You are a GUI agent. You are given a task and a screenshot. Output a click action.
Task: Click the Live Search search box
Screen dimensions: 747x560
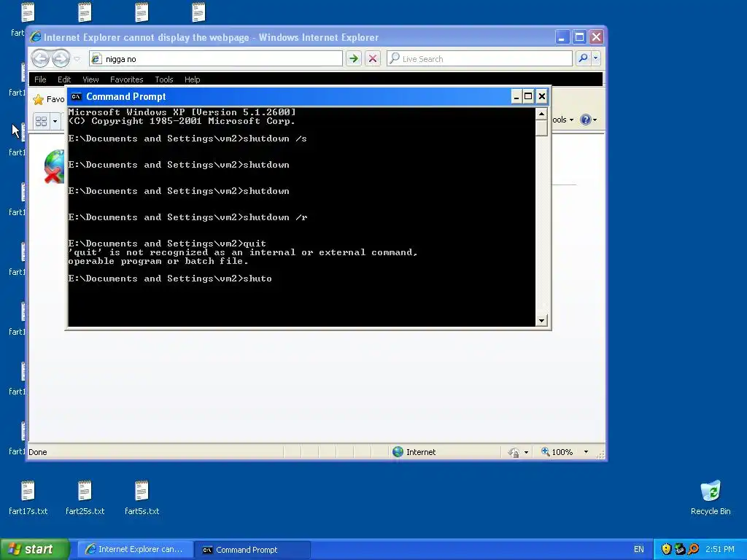pos(479,58)
